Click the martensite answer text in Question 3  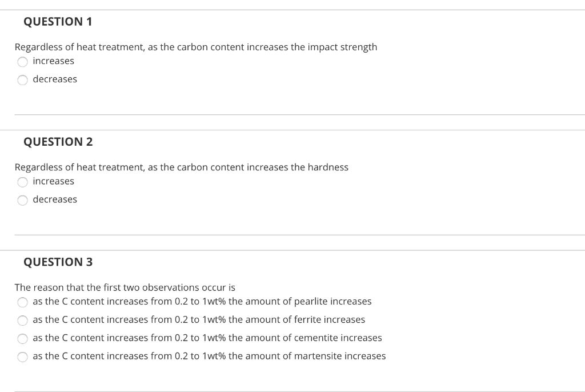pyautogui.click(x=209, y=356)
